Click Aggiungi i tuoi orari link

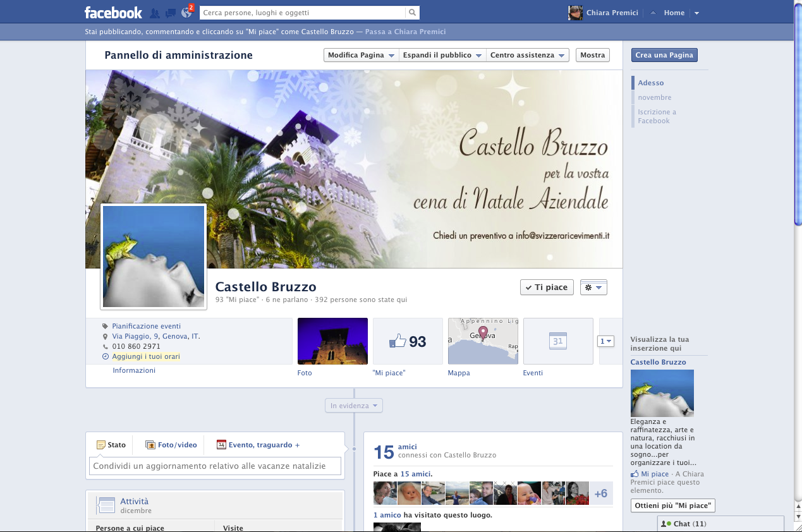(x=146, y=356)
